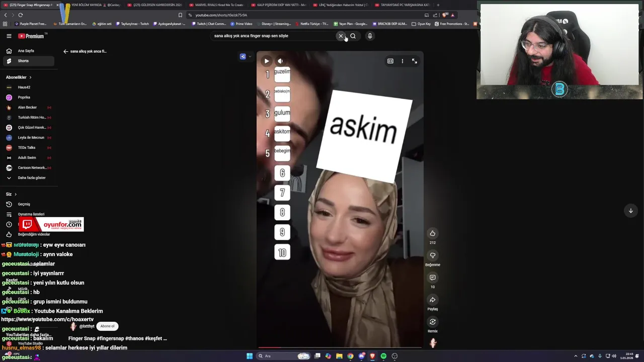Open Spotify from the taskbar

coord(383,356)
